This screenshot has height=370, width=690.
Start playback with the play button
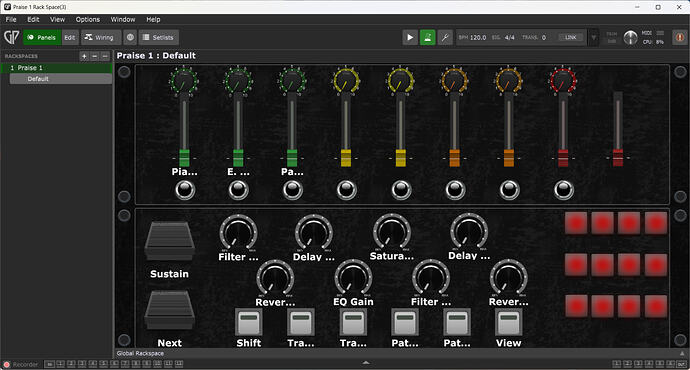[410, 37]
